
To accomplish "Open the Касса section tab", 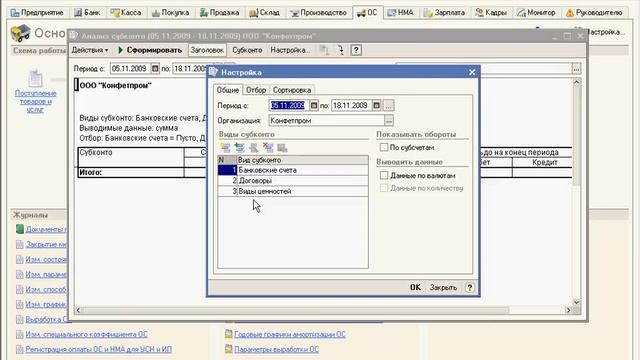I will (126, 13).
